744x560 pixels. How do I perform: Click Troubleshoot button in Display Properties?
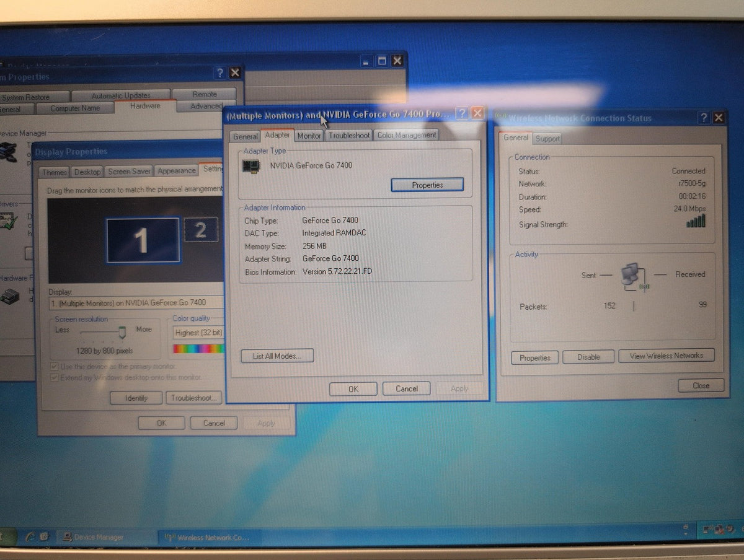pos(193,397)
